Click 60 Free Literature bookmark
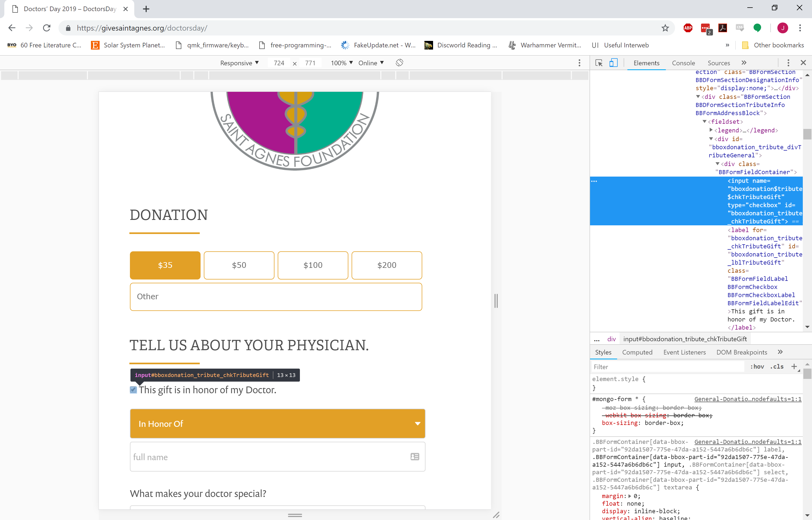Image resolution: width=812 pixels, height=520 pixels. pos(44,45)
